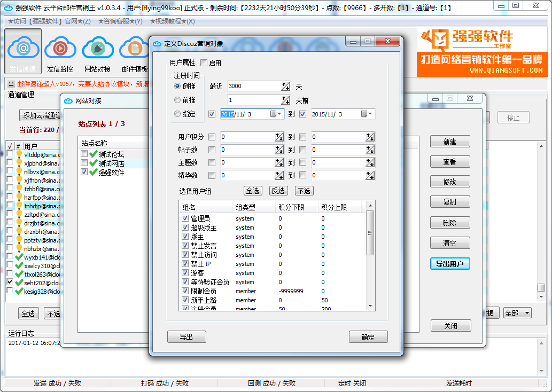Toggle the start date checkbox for 指定
This screenshot has height=392, width=552.
tap(212, 114)
